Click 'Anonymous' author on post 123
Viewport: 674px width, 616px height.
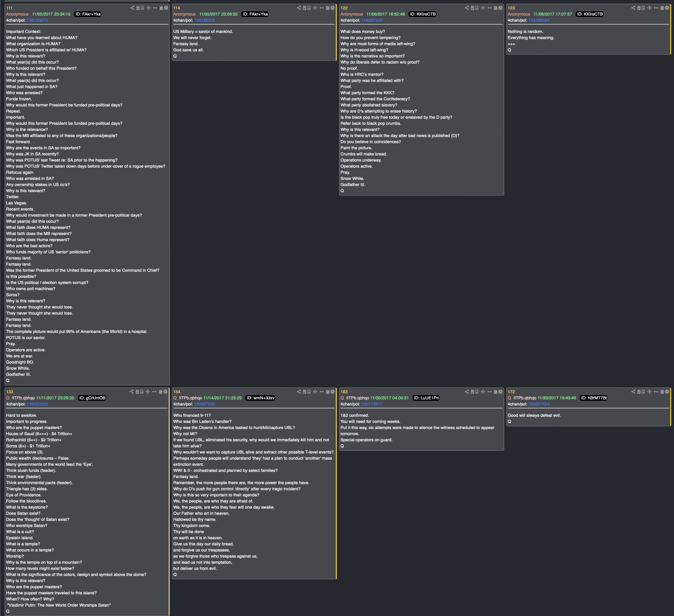(519, 14)
